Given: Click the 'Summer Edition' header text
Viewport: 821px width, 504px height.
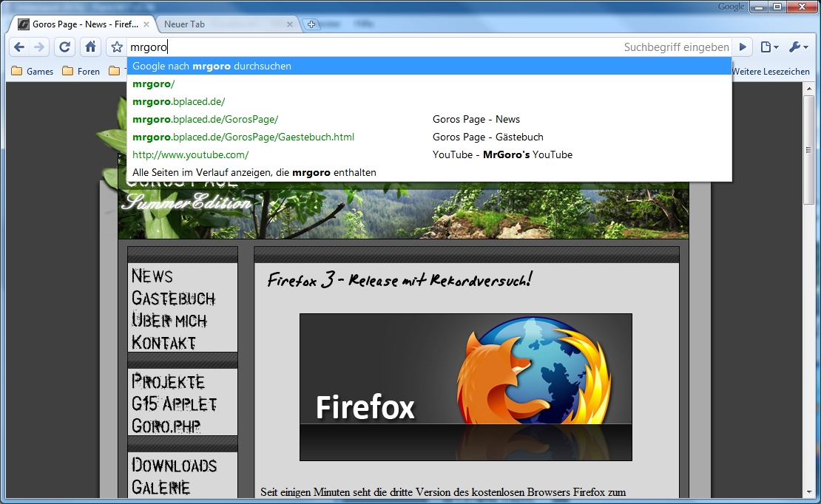Looking at the screenshot, I should (x=186, y=202).
